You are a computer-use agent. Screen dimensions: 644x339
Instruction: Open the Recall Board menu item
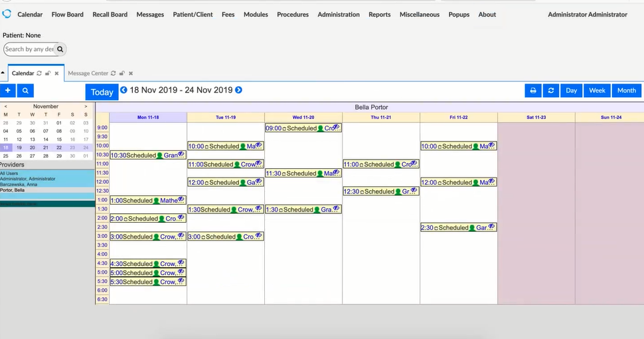tap(110, 15)
